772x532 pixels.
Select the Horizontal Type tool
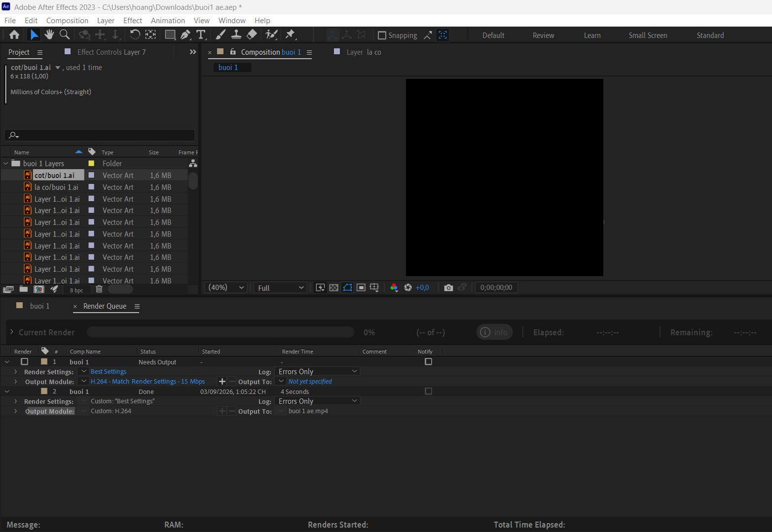tap(201, 35)
